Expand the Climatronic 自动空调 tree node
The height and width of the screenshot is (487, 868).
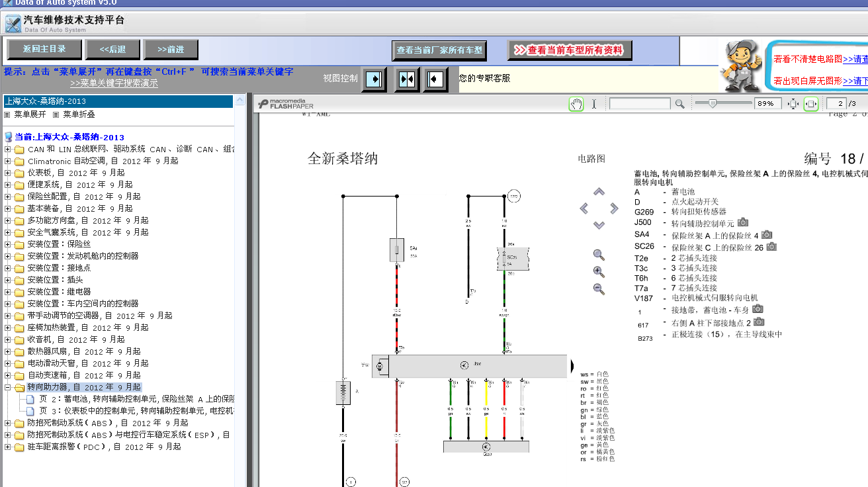(x=8, y=161)
